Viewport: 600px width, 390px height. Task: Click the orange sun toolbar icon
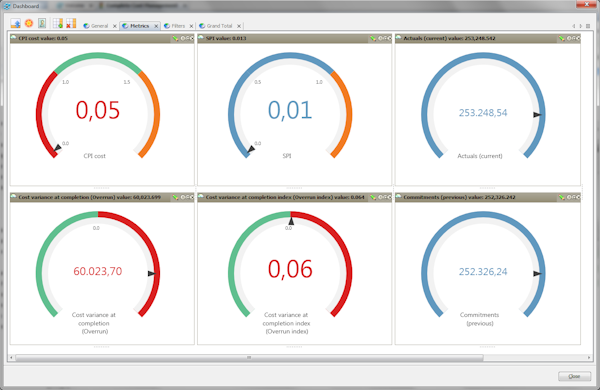coord(29,24)
